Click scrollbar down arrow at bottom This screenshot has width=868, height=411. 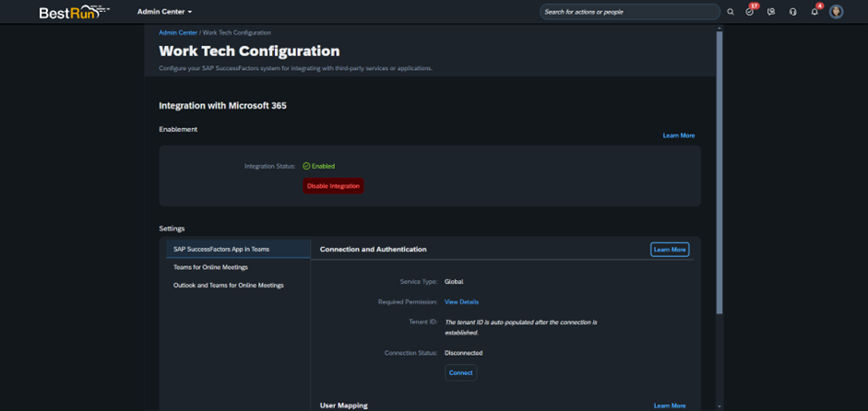coord(719,406)
